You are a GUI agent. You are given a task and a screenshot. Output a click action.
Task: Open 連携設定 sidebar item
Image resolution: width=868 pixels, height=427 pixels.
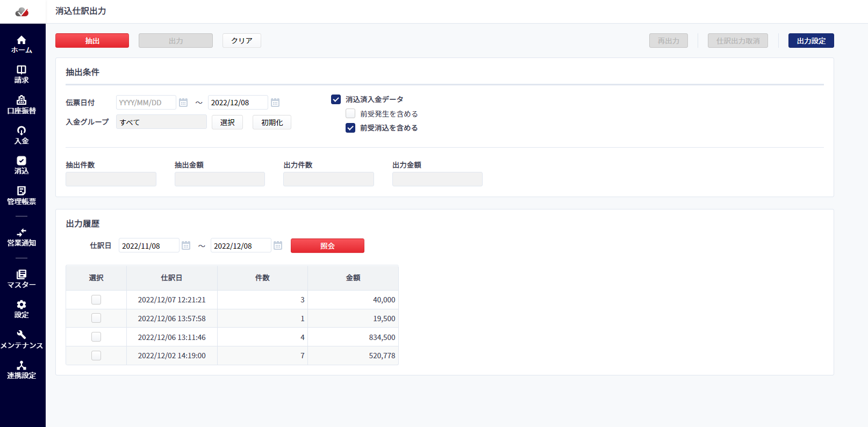21,370
